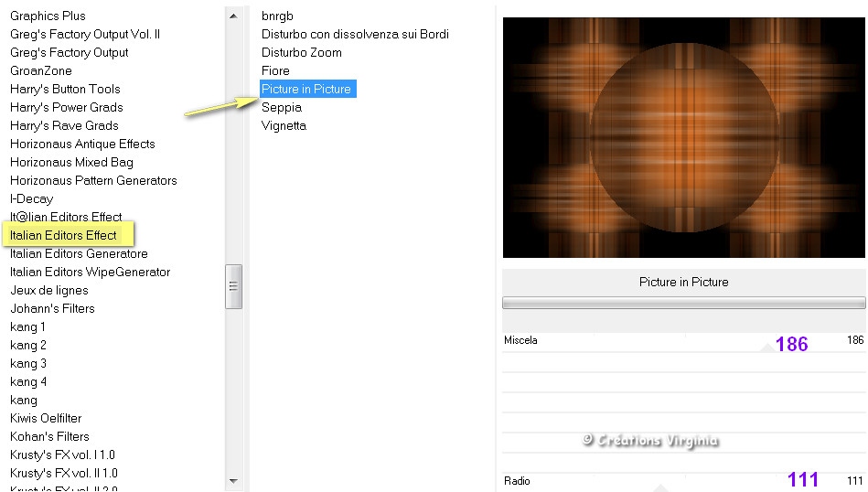Choose Horizonaus Mixed Bag
The width and height of the screenshot is (868, 492).
71,162
